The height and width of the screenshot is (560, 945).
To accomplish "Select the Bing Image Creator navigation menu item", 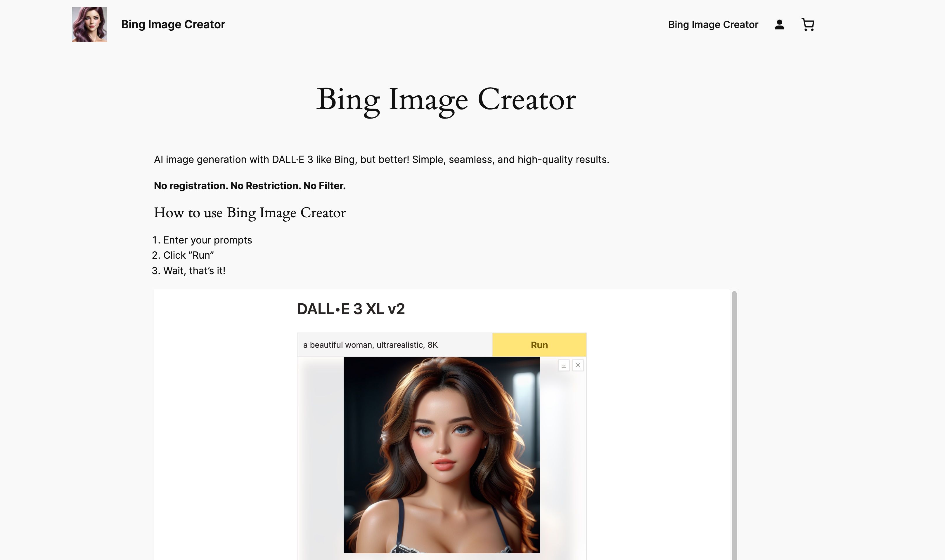I will click(x=713, y=25).
